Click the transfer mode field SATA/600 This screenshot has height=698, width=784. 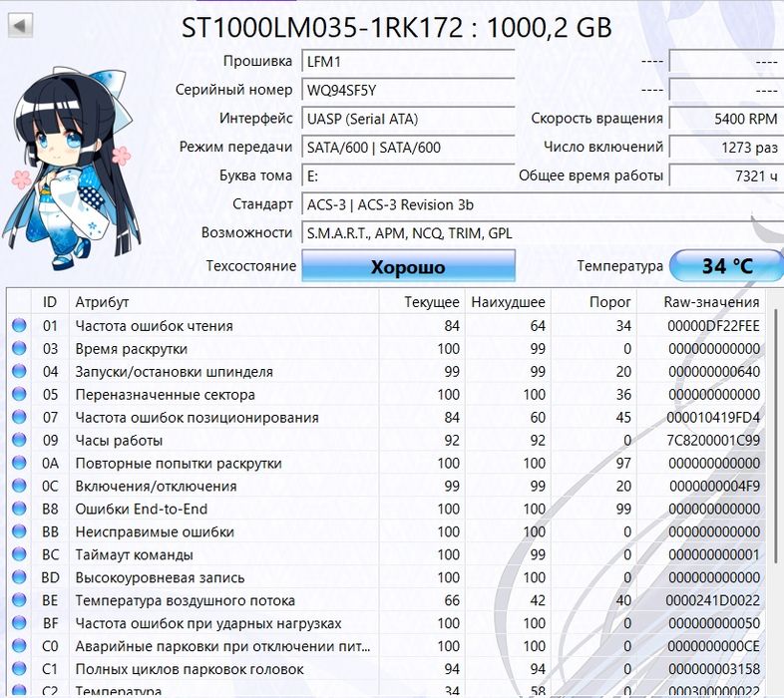pyautogui.click(x=409, y=148)
